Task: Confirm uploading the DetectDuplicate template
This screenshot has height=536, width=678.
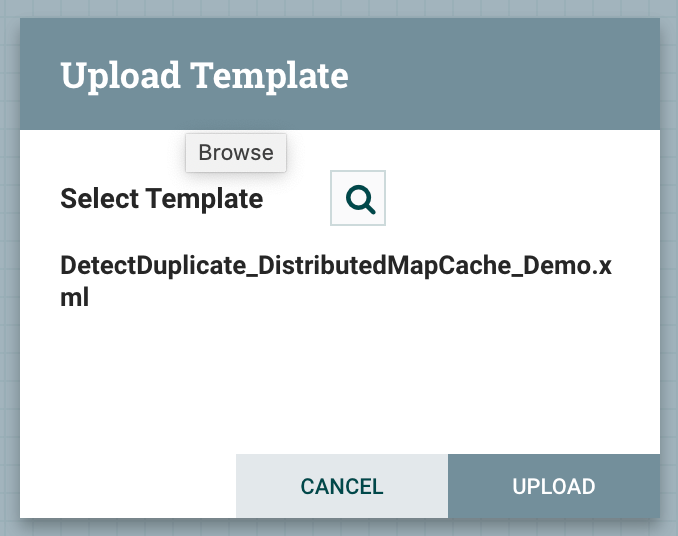Action: point(554,486)
